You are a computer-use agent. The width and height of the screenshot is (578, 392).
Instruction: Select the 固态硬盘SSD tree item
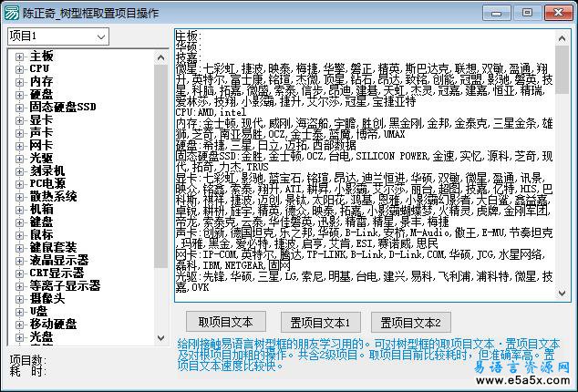63,108
